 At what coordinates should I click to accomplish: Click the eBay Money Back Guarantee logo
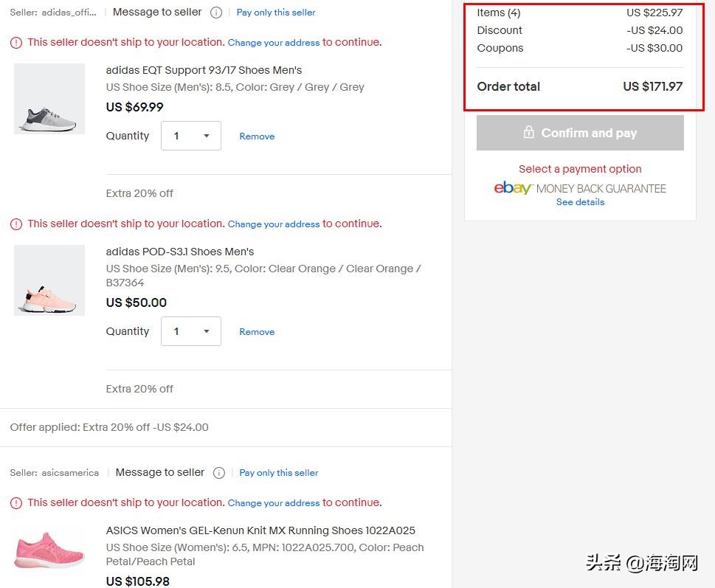[512, 188]
